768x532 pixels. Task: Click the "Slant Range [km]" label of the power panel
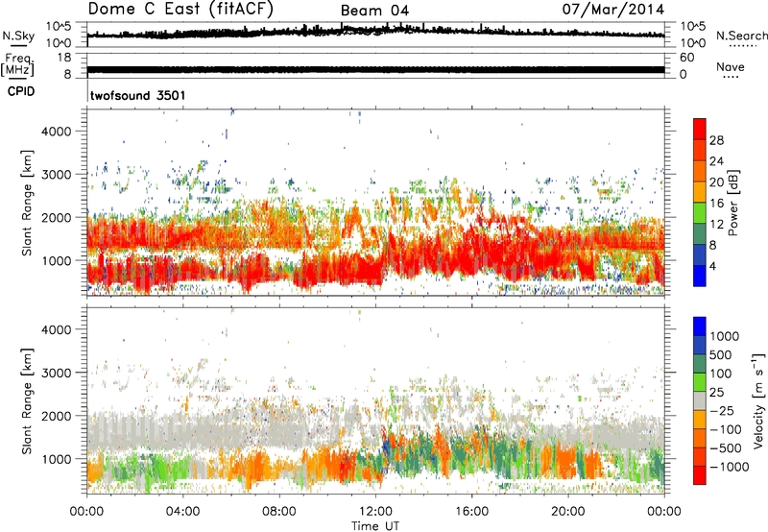(x=27, y=203)
